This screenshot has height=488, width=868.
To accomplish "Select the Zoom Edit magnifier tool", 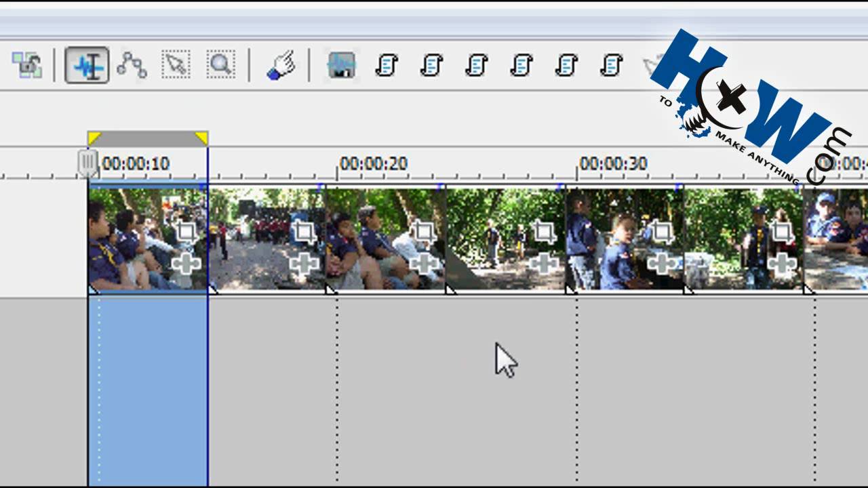I will [x=221, y=66].
